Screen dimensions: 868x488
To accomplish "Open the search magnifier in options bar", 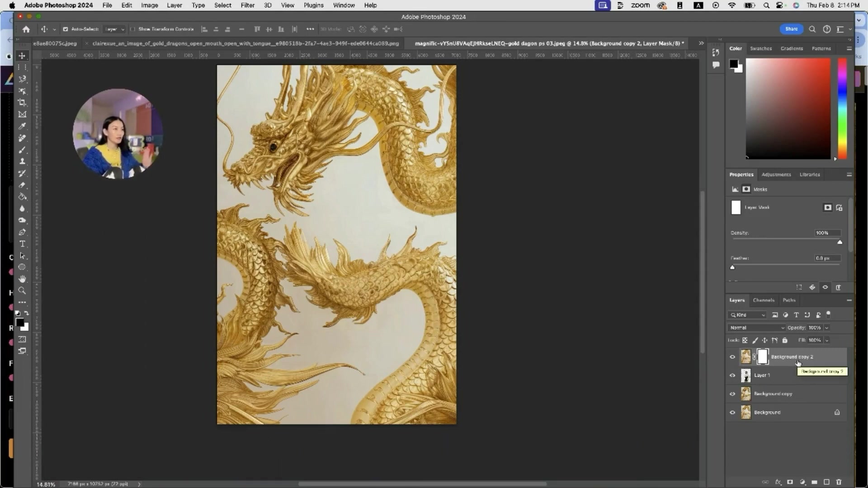I will click(x=812, y=29).
